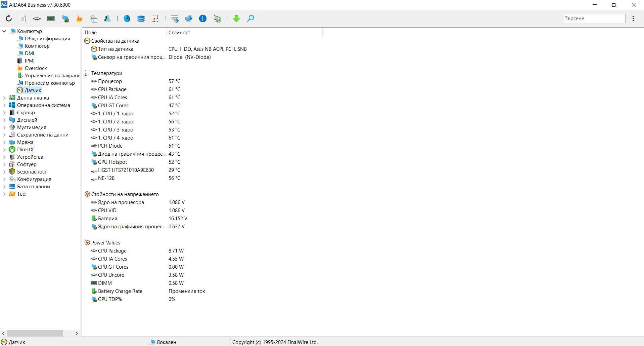
Task: Open the Report page icon
Action: tap(22, 18)
